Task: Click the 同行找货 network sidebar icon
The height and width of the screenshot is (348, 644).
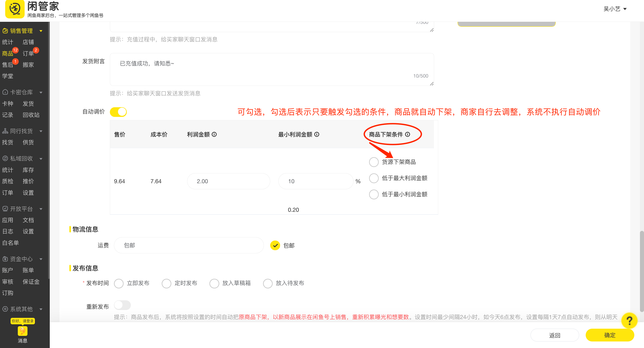Action: tap(5, 131)
